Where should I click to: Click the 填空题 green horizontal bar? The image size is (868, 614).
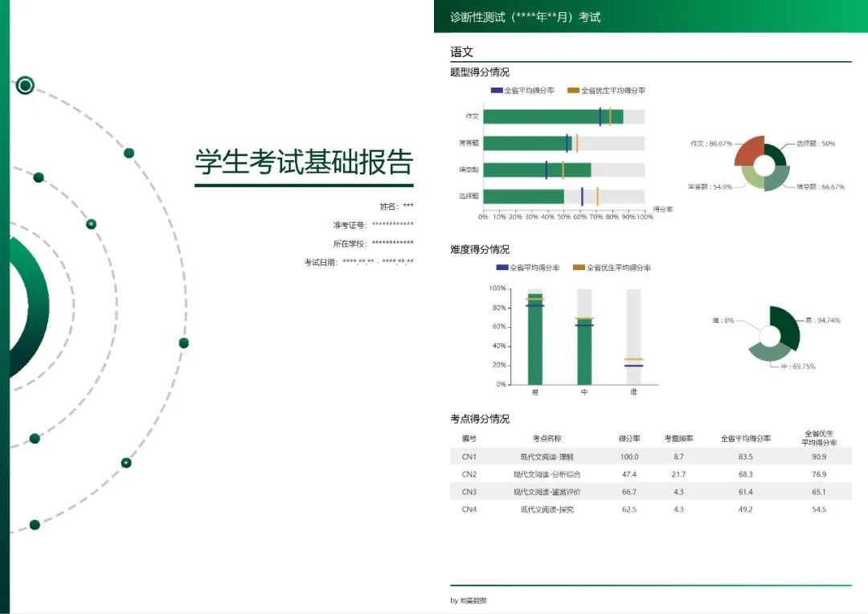537,170
